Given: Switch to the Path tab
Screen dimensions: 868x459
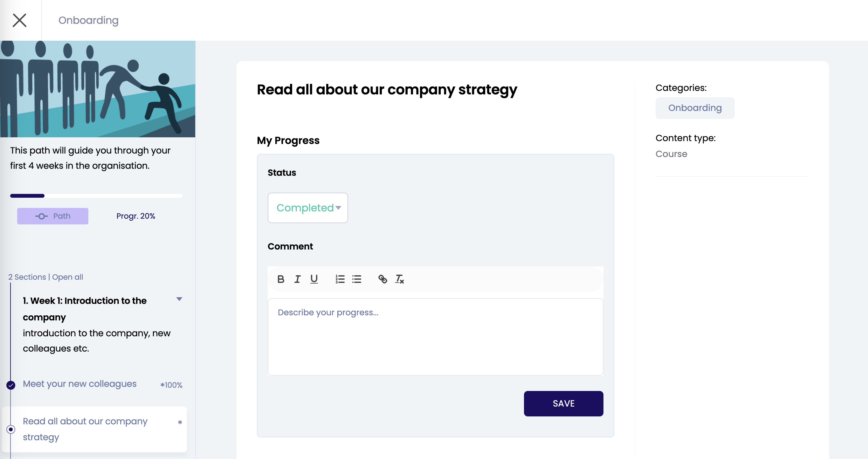Looking at the screenshot, I should (53, 216).
